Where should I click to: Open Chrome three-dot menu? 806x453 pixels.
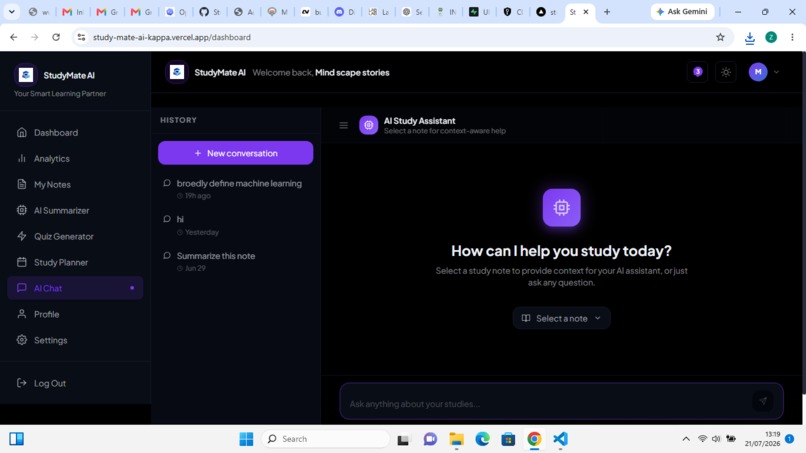coord(792,37)
